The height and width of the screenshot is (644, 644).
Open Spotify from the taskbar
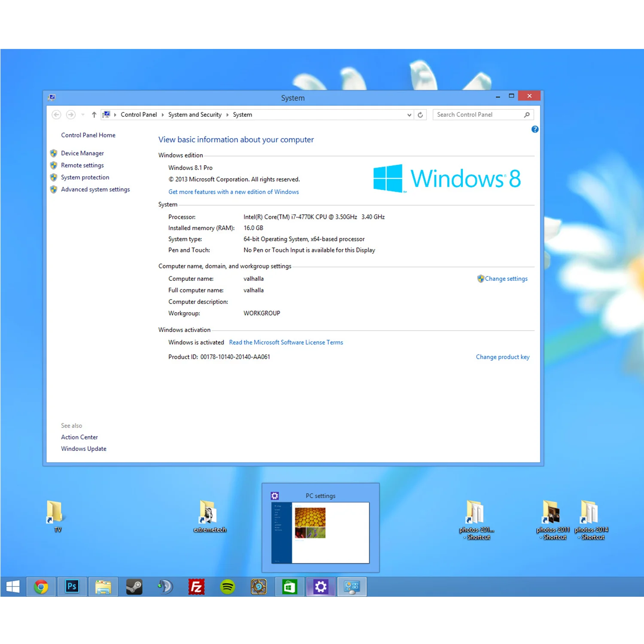(228, 587)
